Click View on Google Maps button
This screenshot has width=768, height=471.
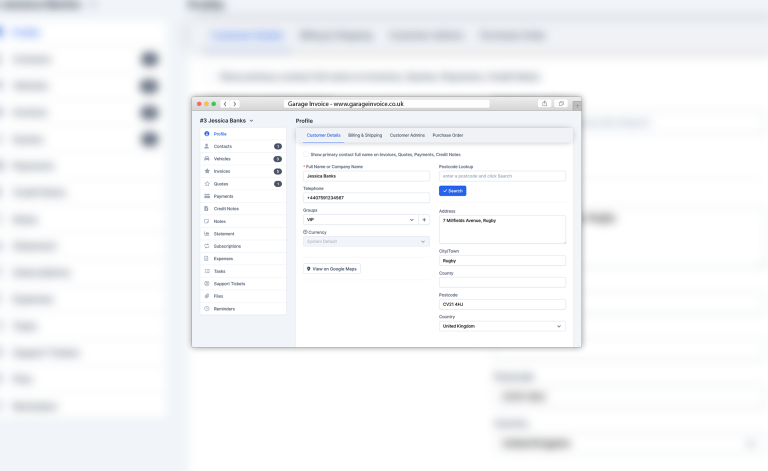tap(332, 269)
